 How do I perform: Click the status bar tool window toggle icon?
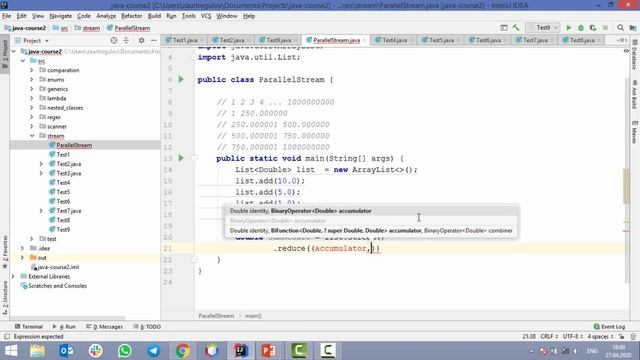point(7,337)
